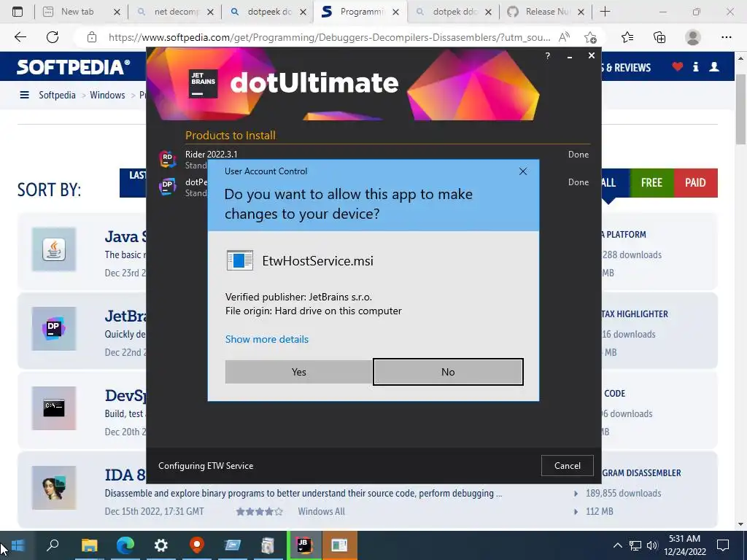
Task: Click the Softpedia user account icon
Action: pos(714,66)
